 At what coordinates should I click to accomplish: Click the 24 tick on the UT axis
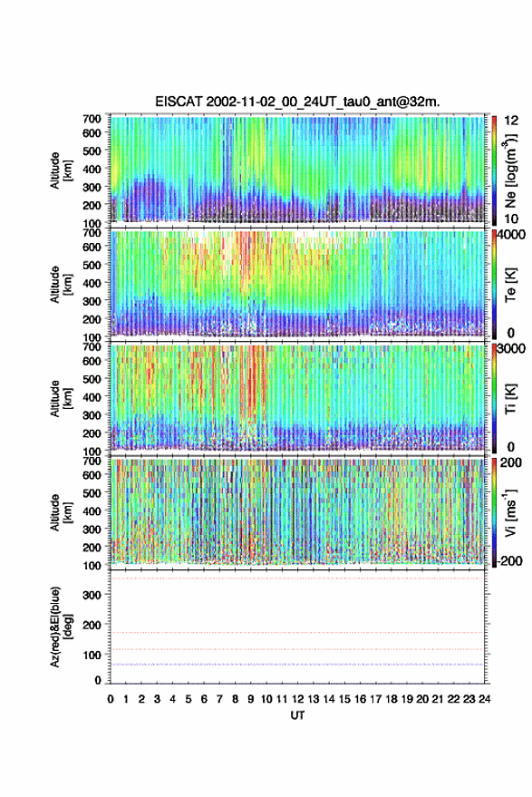[484, 699]
